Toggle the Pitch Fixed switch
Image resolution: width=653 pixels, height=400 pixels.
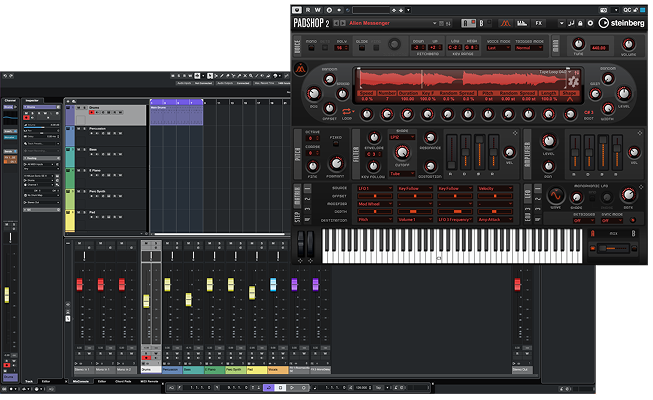[336, 144]
